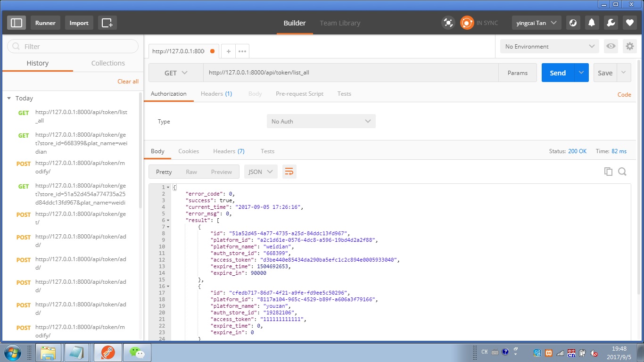Add a new request tab with plus
Viewport: 644px width, 362px height.
click(228, 51)
